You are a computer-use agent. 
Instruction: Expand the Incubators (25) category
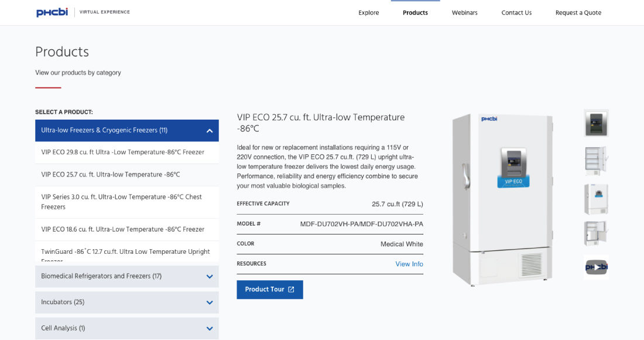pos(209,302)
